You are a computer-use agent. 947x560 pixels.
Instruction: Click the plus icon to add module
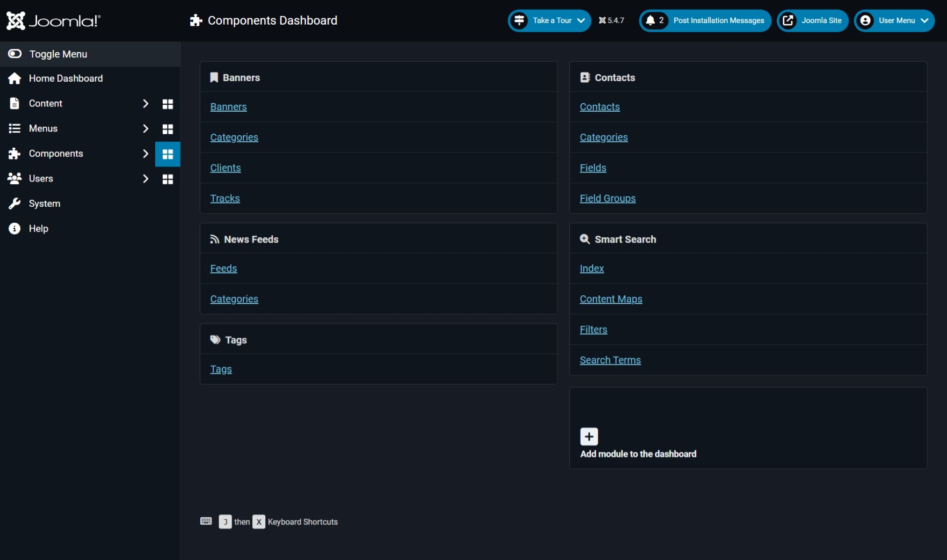tap(589, 437)
